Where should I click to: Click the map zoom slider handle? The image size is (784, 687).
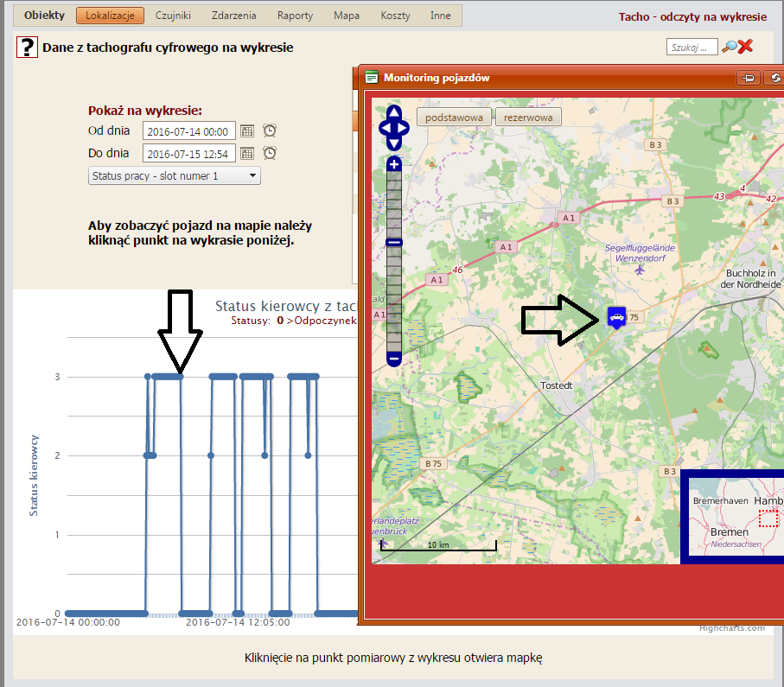394,243
